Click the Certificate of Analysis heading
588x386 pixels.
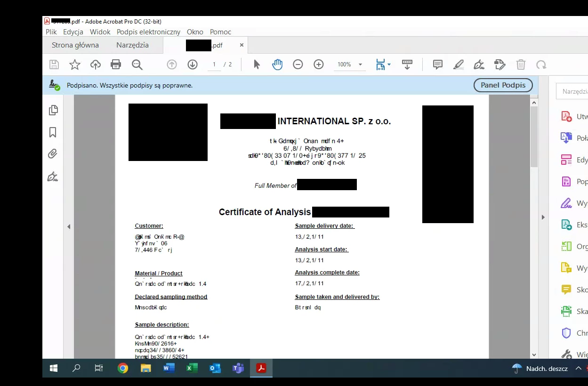(x=265, y=212)
